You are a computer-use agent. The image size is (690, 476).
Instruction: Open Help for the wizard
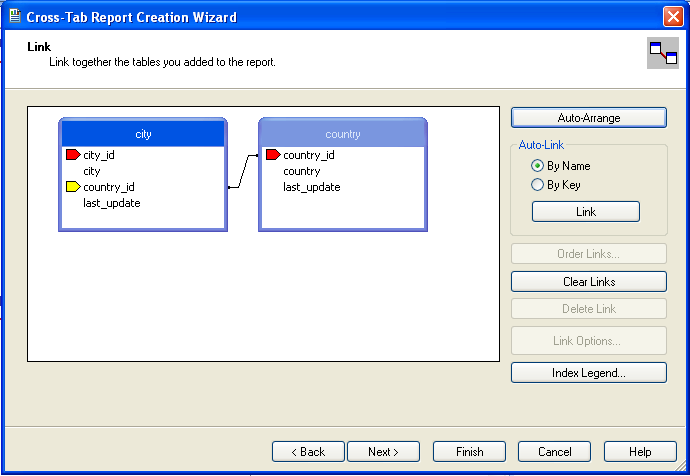(x=640, y=452)
